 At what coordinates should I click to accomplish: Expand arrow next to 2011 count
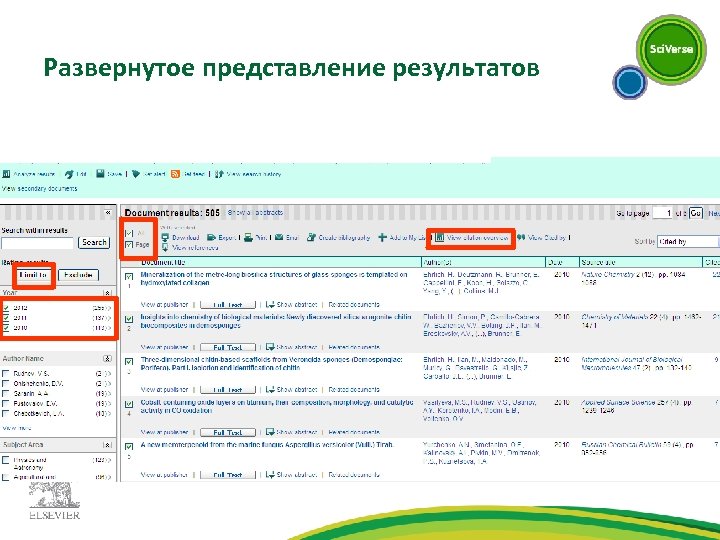(109, 318)
